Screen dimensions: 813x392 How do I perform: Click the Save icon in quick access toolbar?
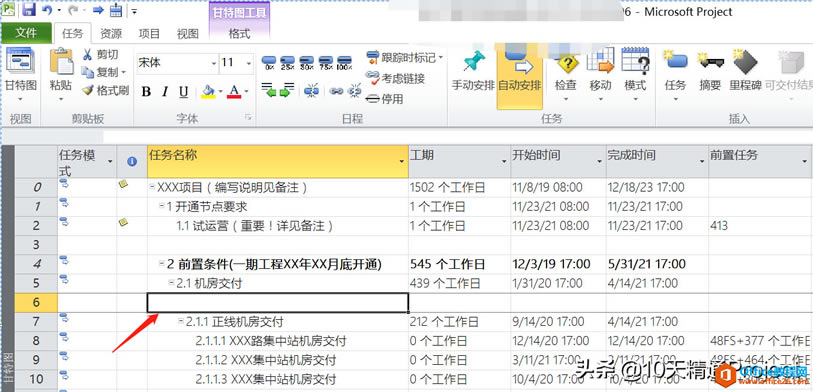pyautogui.click(x=29, y=10)
